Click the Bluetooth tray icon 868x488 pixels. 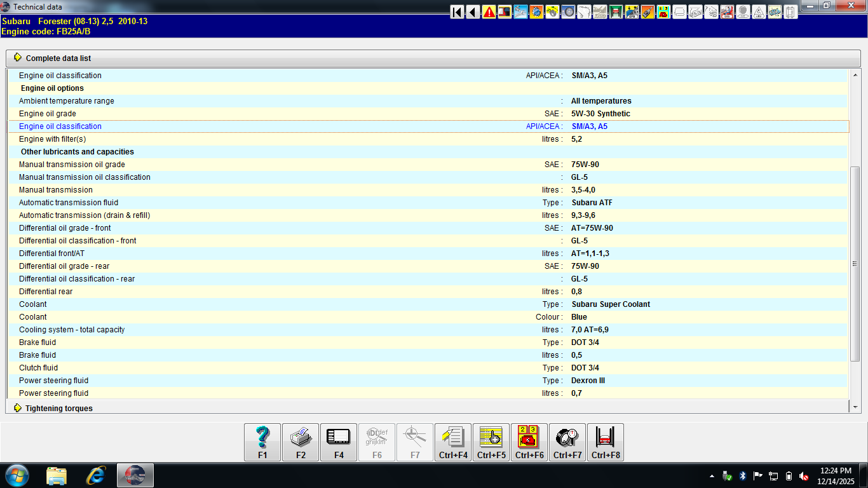coord(742,476)
